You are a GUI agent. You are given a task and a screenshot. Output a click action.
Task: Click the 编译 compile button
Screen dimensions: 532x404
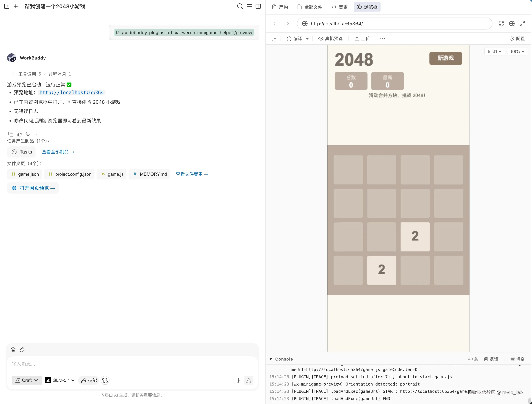(x=294, y=39)
